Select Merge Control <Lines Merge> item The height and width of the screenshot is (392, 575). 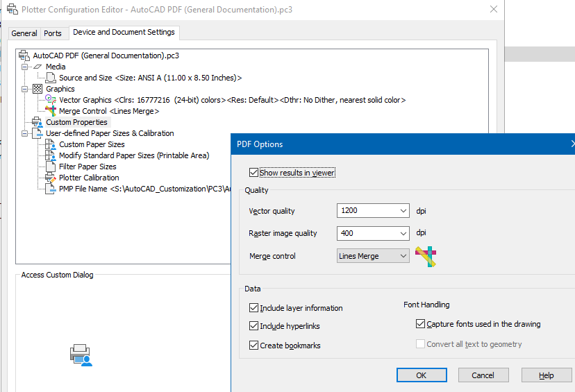[x=109, y=111]
